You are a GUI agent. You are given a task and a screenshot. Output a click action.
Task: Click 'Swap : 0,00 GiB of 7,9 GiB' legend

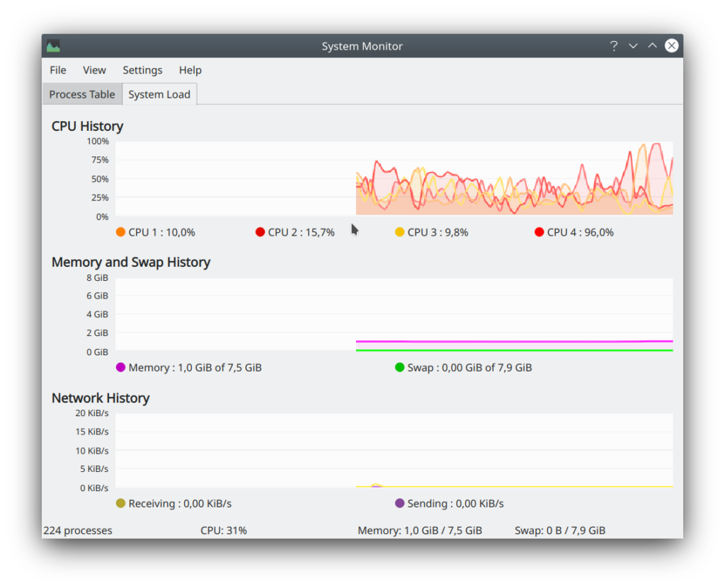click(x=469, y=368)
